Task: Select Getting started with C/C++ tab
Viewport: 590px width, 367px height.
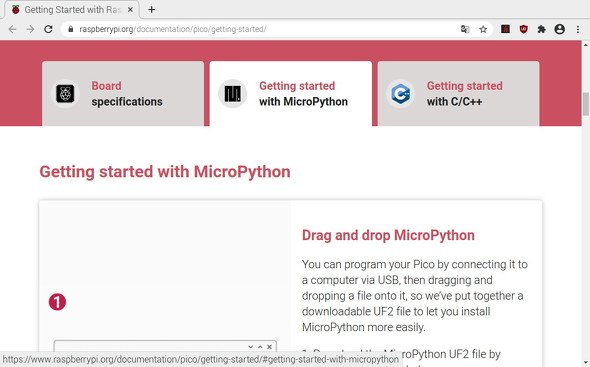Action: click(458, 93)
